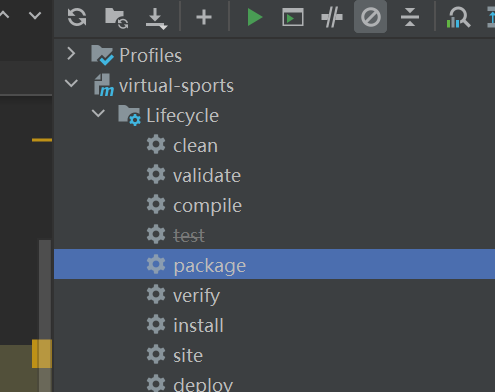The width and height of the screenshot is (495, 392).
Task: Select the site lifecycle phase
Action: (274, 355)
